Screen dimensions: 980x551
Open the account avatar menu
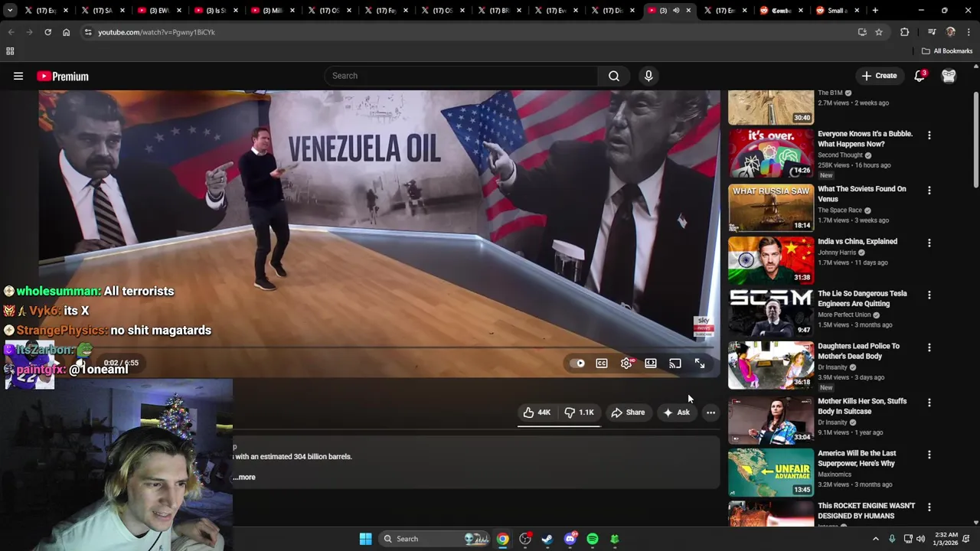click(x=949, y=76)
